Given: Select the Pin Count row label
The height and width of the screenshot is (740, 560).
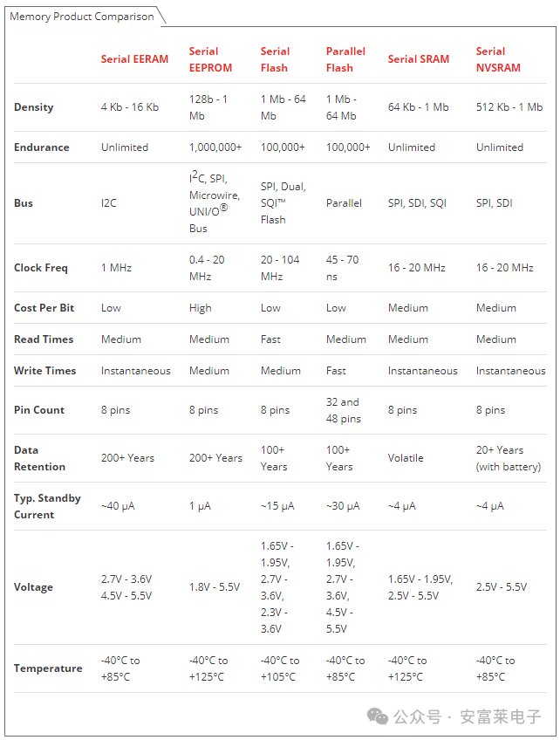Looking at the screenshot, I should pos(39,410).
